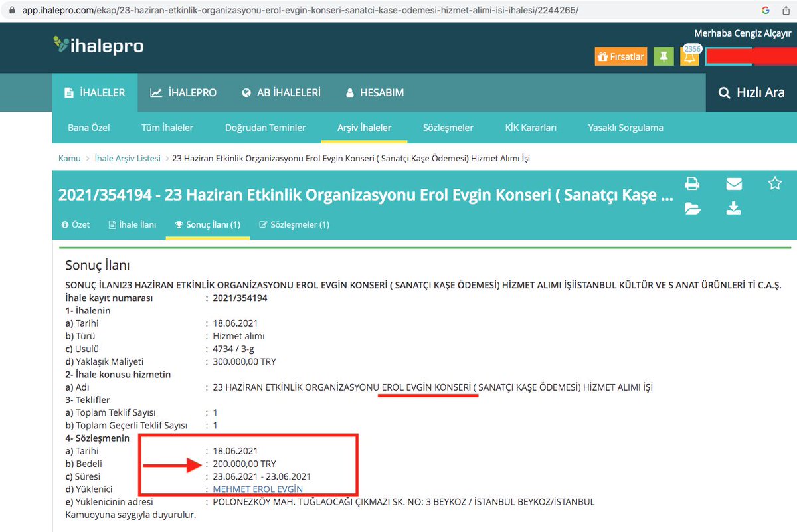This screenshot has height=532, width=797.
Task: Click the duration 23.06.2021 - 23.06.2021
Action: (262, 476)
